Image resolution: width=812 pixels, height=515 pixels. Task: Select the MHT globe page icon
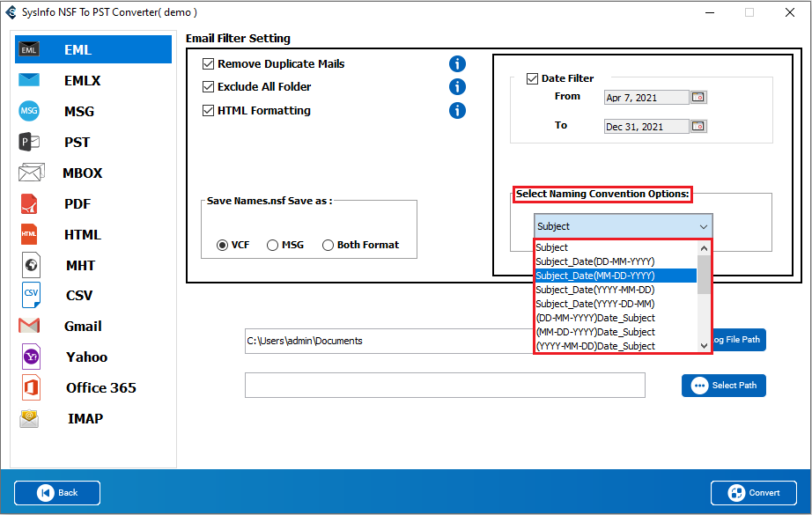(31, 265)
